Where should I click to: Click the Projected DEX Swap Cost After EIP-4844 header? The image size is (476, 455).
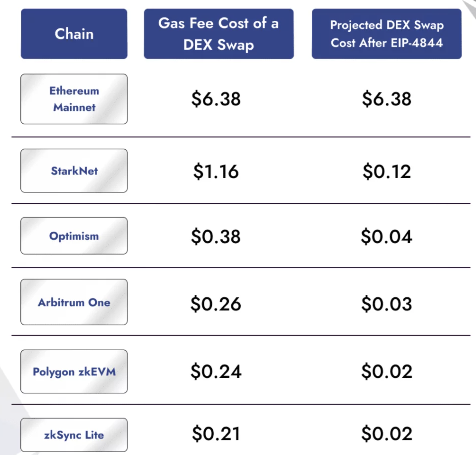[x=387, y=34]
